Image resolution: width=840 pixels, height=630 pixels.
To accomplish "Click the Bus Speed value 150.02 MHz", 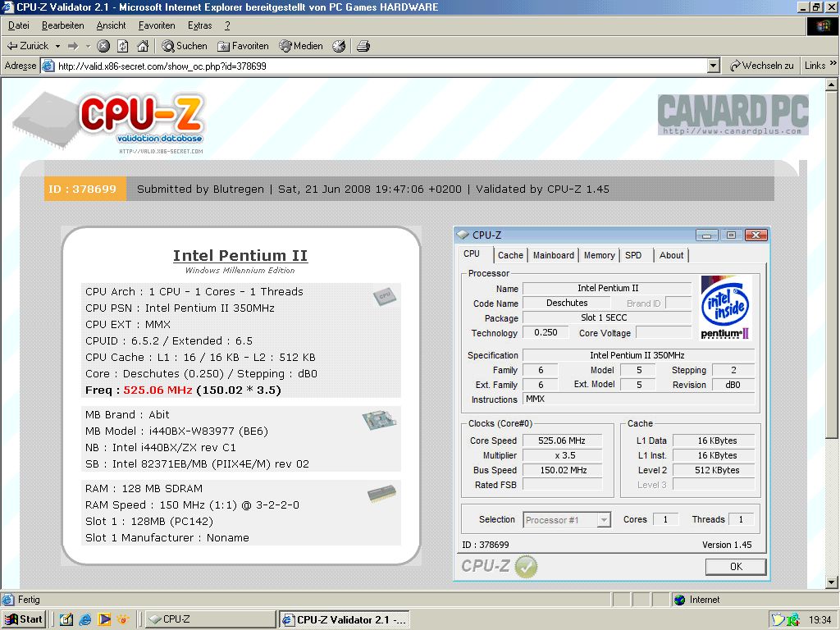I will pyautogui.click(x=562, y=470).
